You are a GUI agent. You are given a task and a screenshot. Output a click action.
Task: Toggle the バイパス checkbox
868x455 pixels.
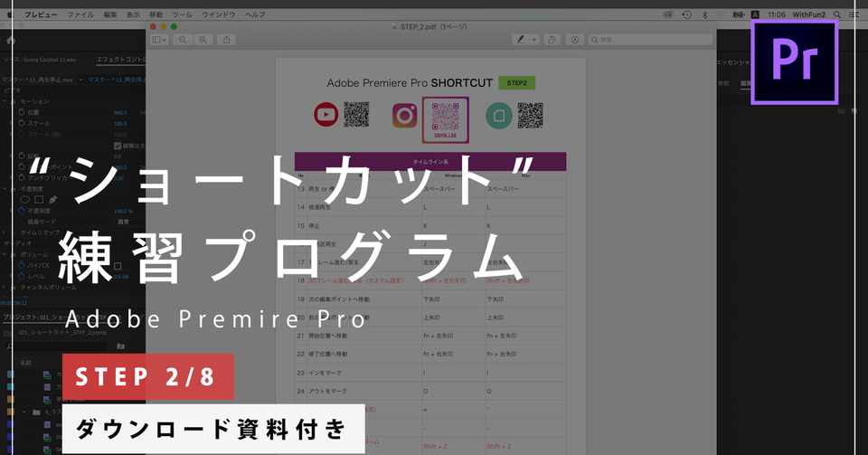[x=118, y=266]
